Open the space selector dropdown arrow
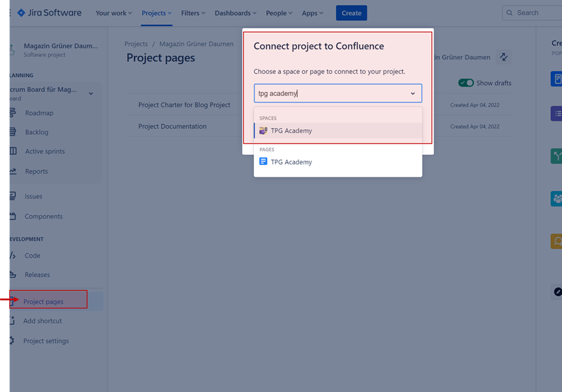This screenshot has height=392, width=562. tap(413, 93)
